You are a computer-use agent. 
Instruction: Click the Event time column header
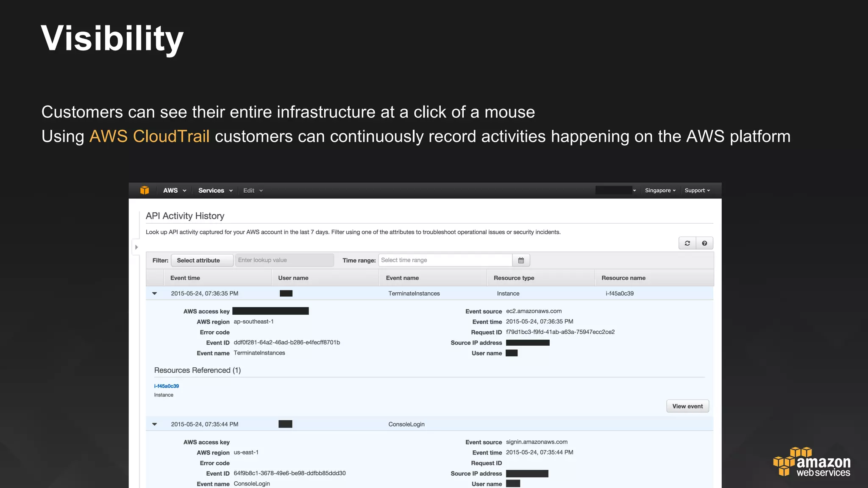tap(217, 278)
